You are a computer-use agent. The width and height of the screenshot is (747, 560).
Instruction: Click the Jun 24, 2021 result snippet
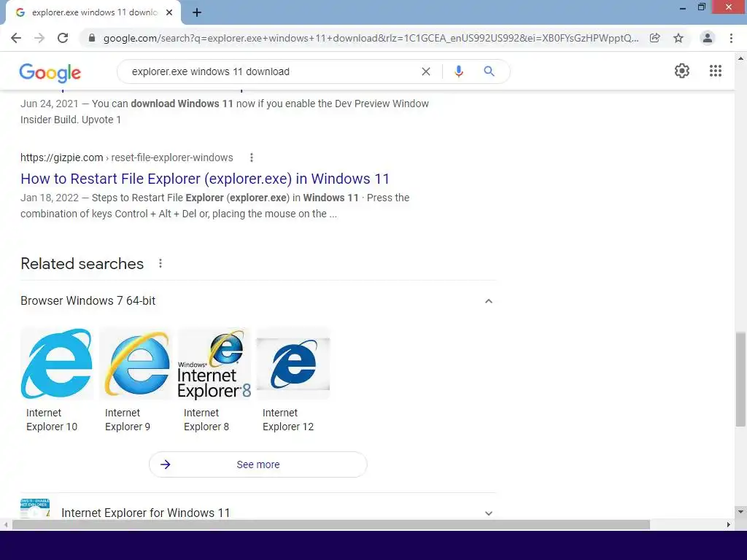[225, 112]
